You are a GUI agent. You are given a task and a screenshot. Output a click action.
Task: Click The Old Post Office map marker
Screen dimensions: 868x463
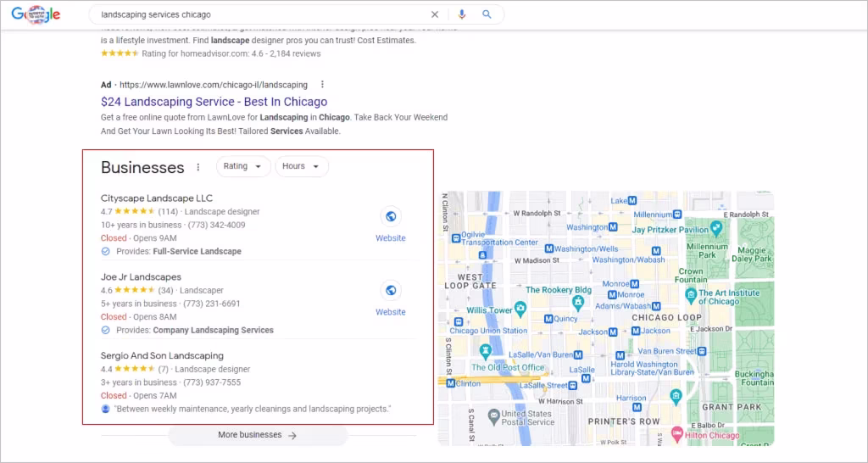[486, 350]
